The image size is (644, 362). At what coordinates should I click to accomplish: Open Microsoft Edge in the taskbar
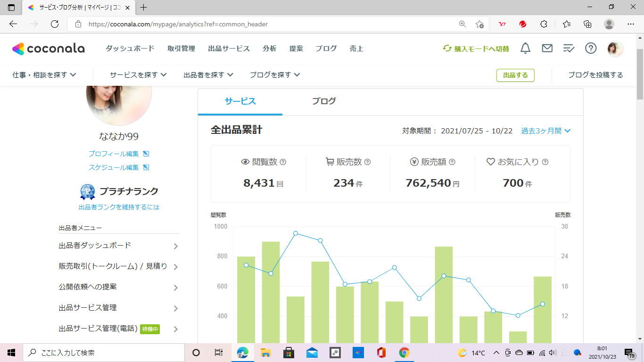pyautogui.click(x=243, y=353)
